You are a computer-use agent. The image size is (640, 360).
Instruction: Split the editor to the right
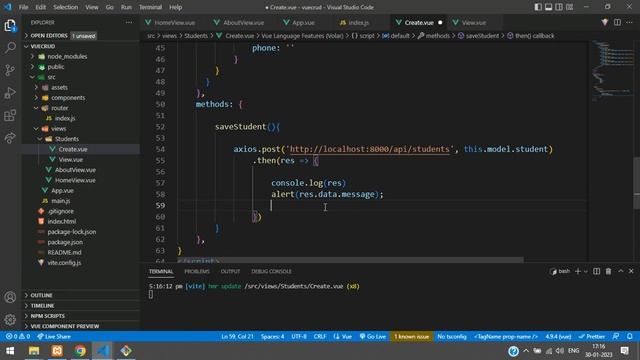[x=617, y=22]
